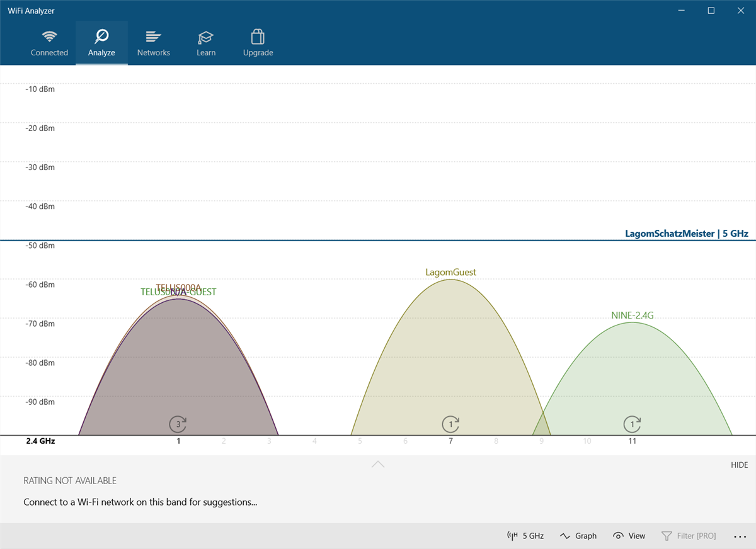Open the ellipsis overflow menu
Image resolution: width=756 pixels, height=549 pixels.
[740, 536]
